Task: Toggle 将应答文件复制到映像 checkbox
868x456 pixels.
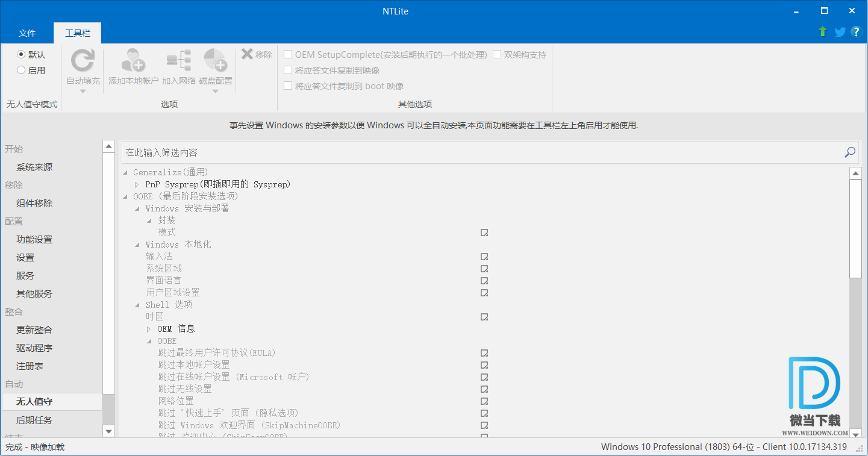Action: coord(288,70)
